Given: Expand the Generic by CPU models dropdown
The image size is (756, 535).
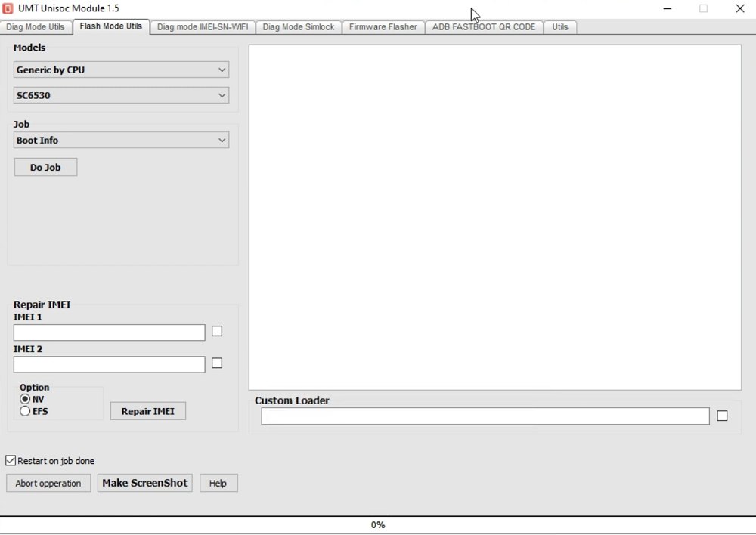Looking at the screenshot, I should pos(121,70).
